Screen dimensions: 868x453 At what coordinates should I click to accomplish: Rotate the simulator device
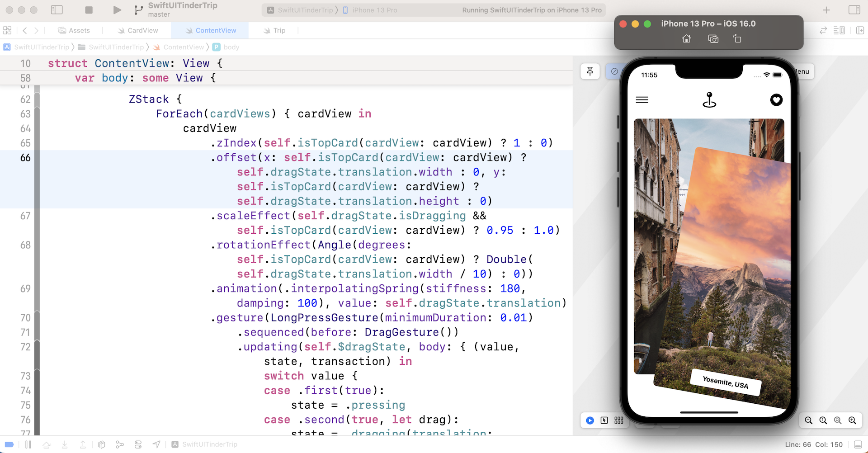[737, 39]
